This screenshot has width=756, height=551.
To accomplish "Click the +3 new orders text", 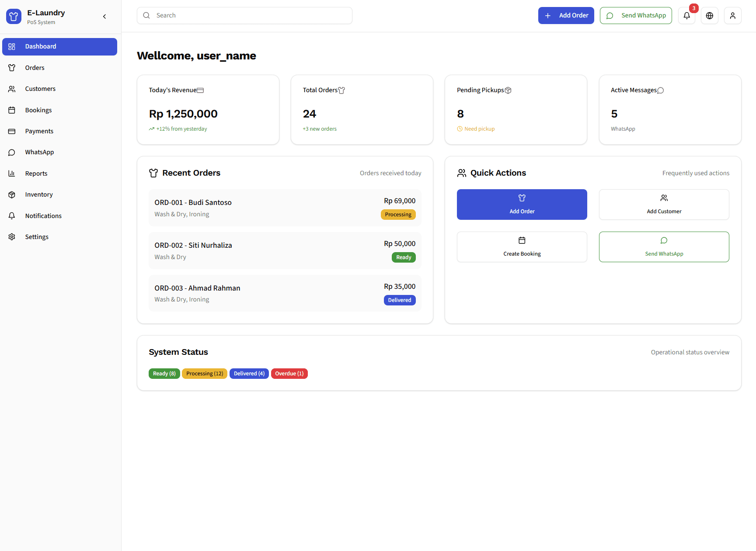I will click(x=320, y=129).
